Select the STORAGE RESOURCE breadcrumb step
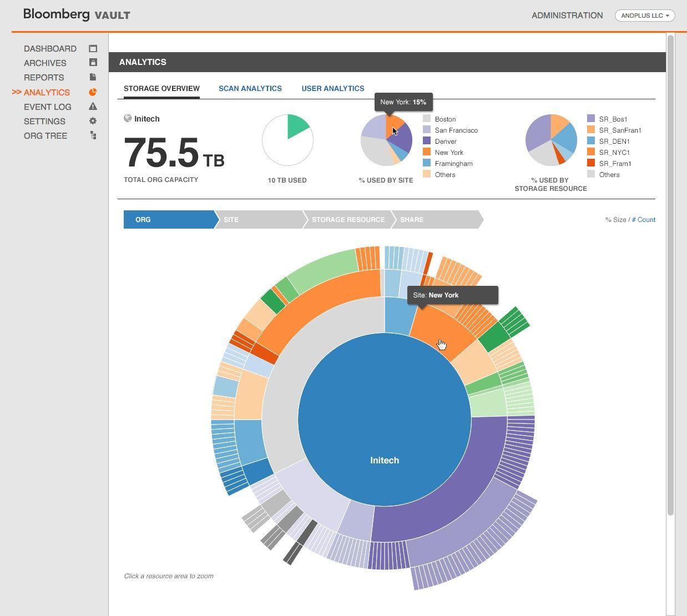 click(x=348, y=220)
